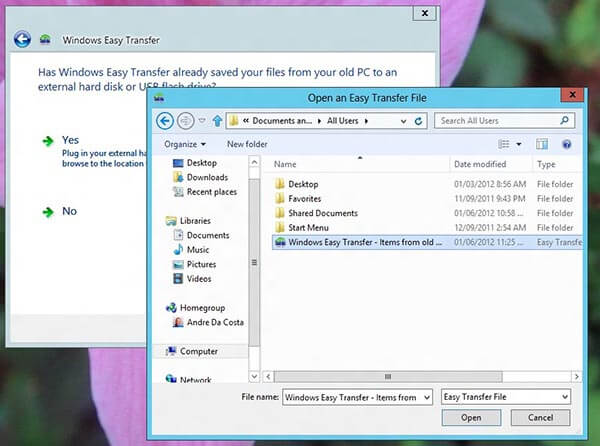Go back in Windows Easy Transfer wizard

click(x=23, y=39)
